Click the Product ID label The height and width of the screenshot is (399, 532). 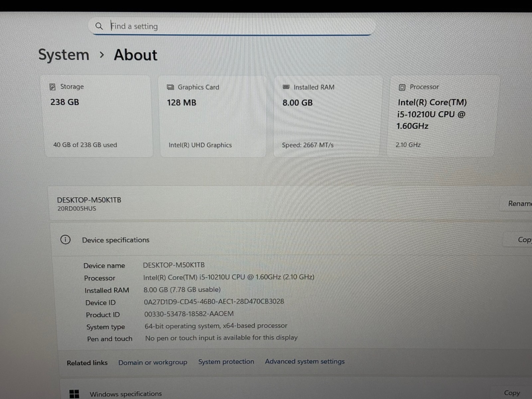[103, 315]
